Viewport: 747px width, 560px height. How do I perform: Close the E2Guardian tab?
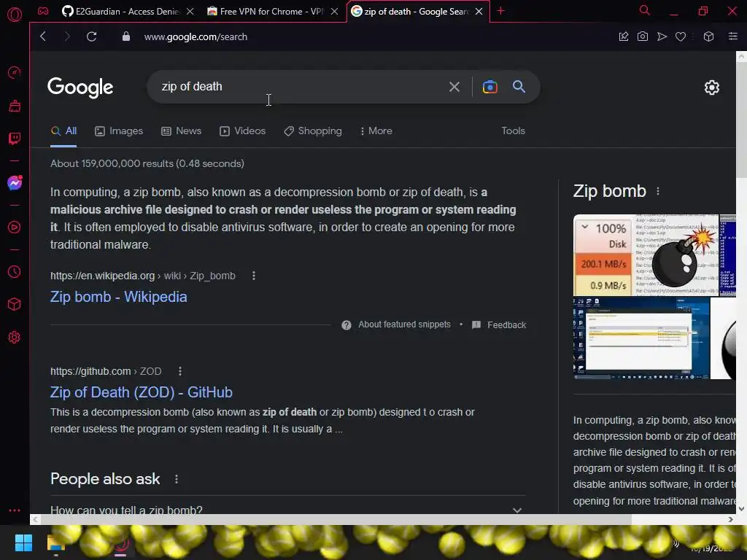click(x=190, y=12)
